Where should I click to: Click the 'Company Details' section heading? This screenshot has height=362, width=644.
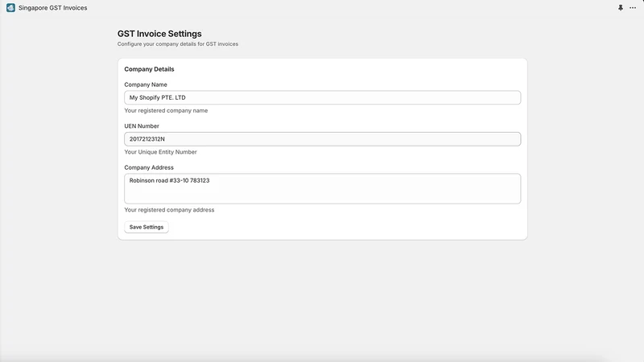click(149, 69)
